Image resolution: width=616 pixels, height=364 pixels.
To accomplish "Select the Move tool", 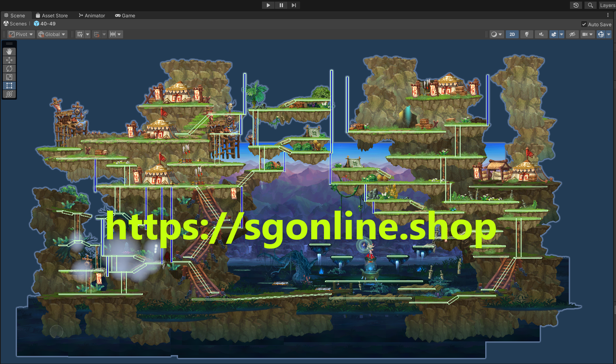I will click(x=9, y=60).
